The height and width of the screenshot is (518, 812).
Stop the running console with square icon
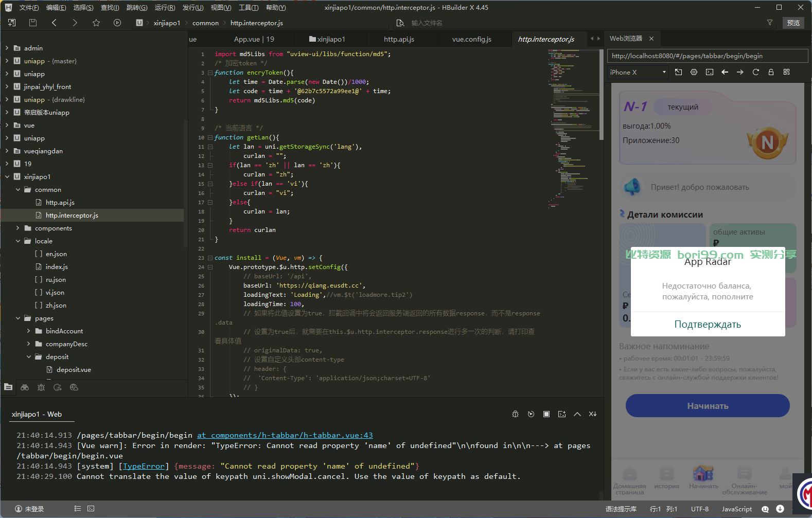(546, 414)
